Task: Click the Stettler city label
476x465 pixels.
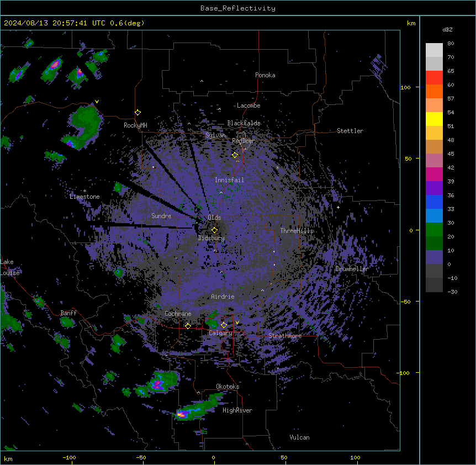Action: pyautogui.click(x=350, y=131)
